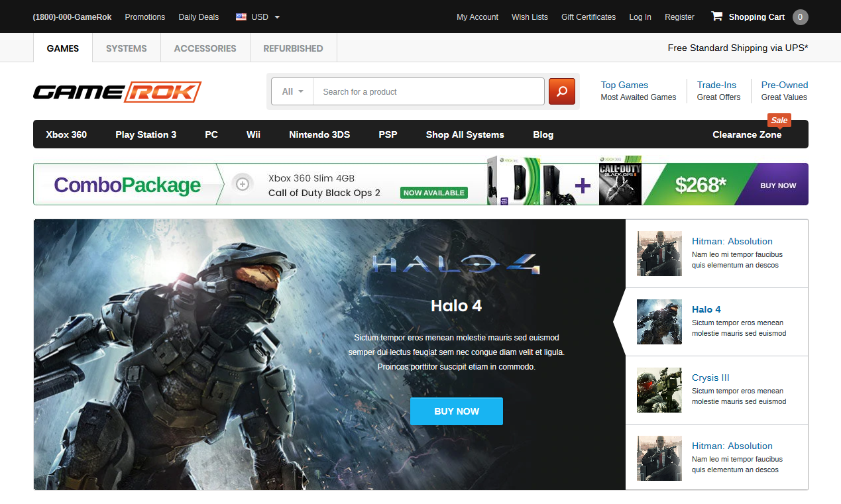Open the Pre-Owned link
841x504 pixels.
[x=785, y=85]
